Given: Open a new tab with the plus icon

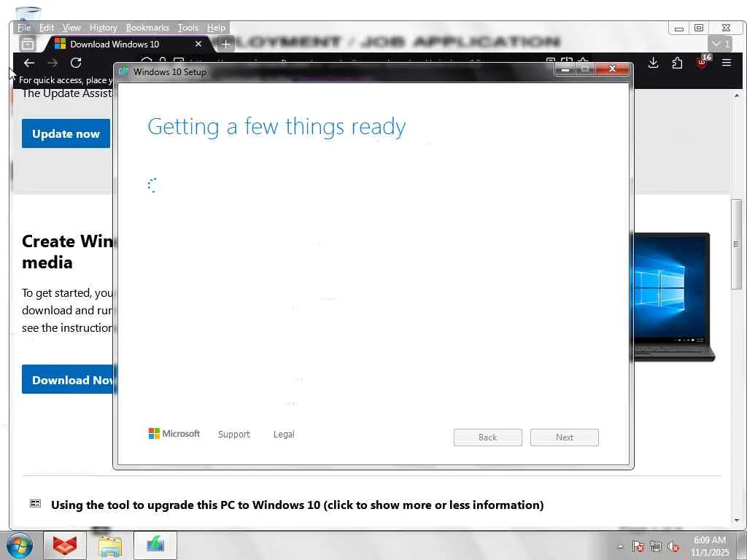Looking at the screenshot, I should click(226, 44).
